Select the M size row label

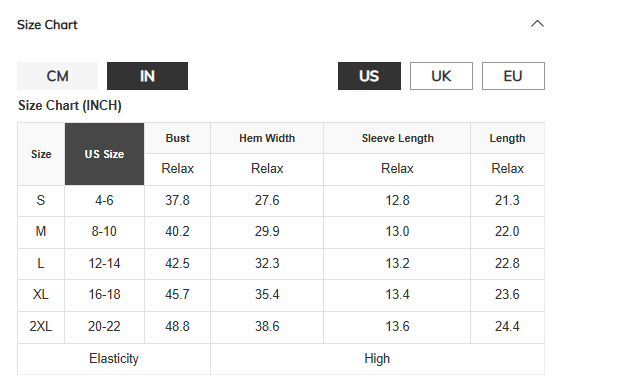click(41, 231)
